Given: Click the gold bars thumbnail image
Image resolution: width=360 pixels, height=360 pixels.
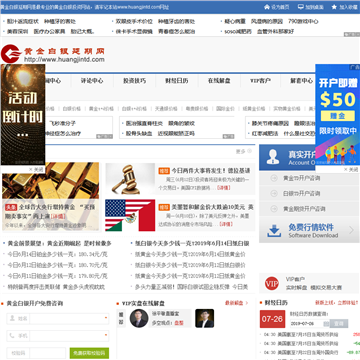Looking at the screenshot, I should pos(51,180).
